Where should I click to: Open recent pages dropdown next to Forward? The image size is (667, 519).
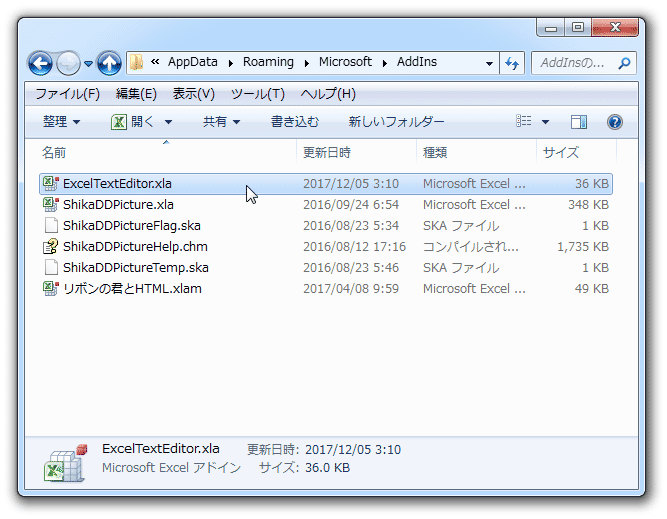(88, 64)
